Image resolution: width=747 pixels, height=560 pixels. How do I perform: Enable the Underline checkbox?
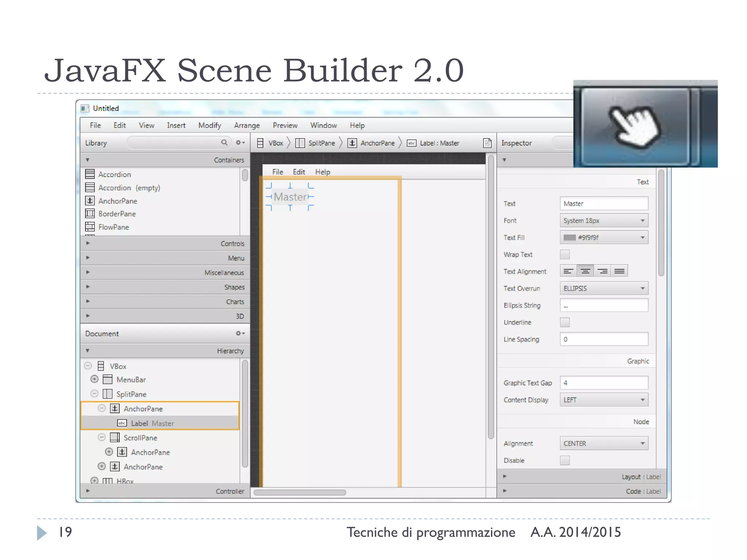(565, 322)
